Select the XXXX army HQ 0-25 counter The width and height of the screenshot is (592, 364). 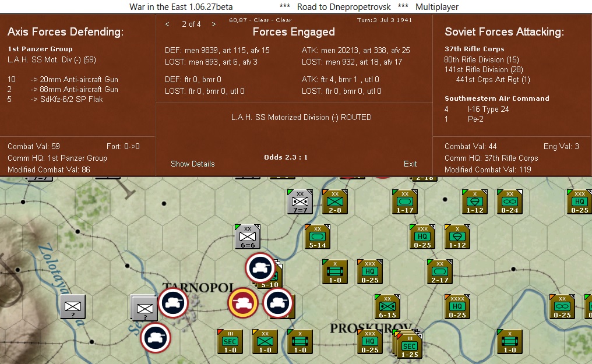(x=457, y=307)
